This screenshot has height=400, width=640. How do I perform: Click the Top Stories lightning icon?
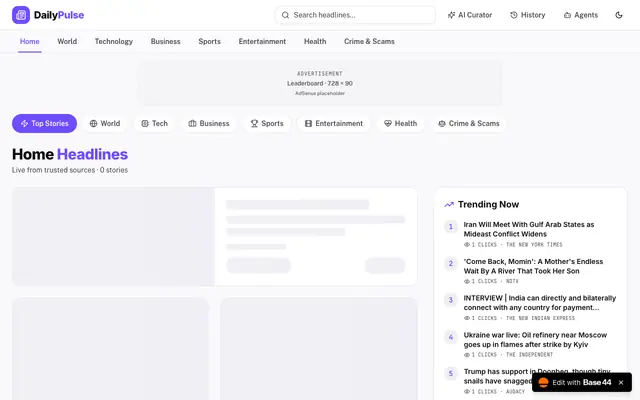tap(24, 124)
